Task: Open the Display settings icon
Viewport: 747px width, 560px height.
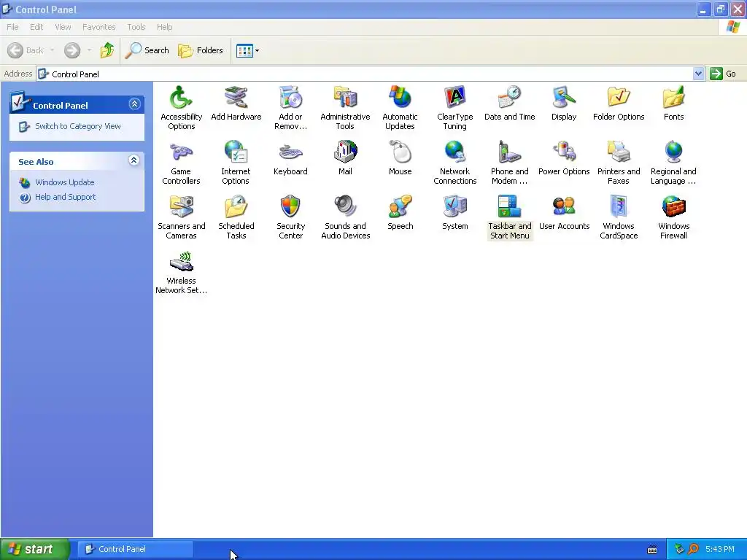Action: 564,104
